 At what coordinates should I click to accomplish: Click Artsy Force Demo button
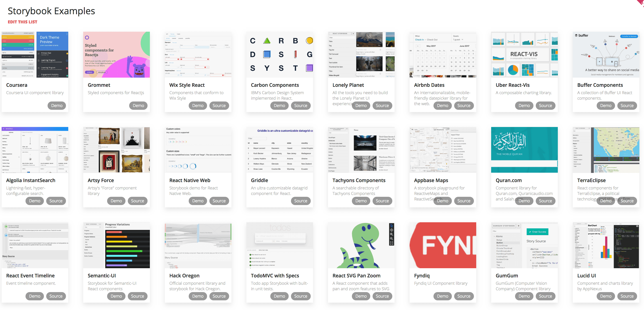(x=116, y=201)
